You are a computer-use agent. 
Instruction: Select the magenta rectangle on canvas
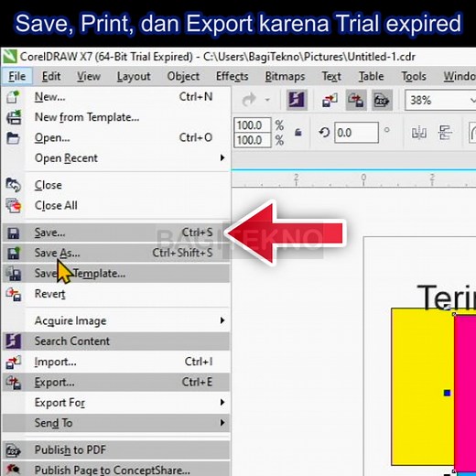(465, 394)
